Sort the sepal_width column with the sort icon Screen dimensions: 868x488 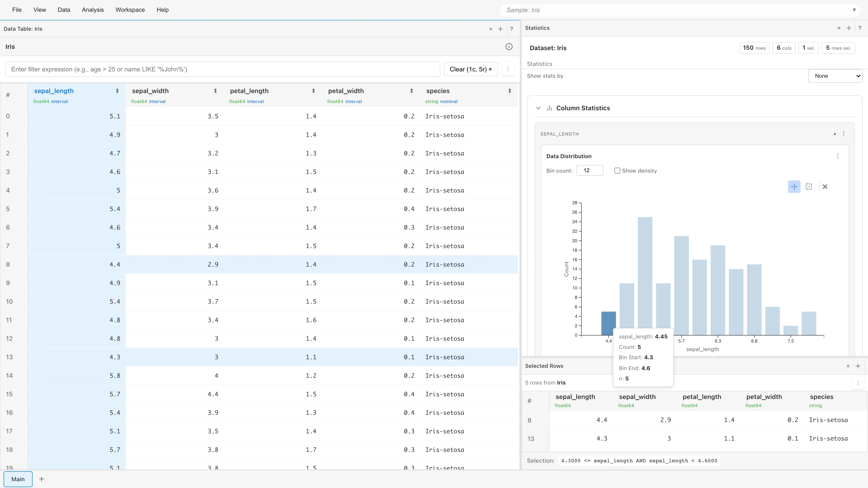(215, 91)
